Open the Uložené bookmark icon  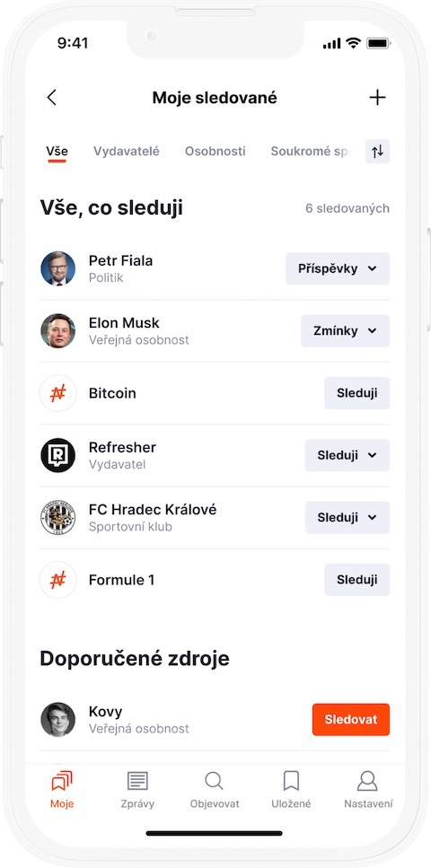pos(291,781)
